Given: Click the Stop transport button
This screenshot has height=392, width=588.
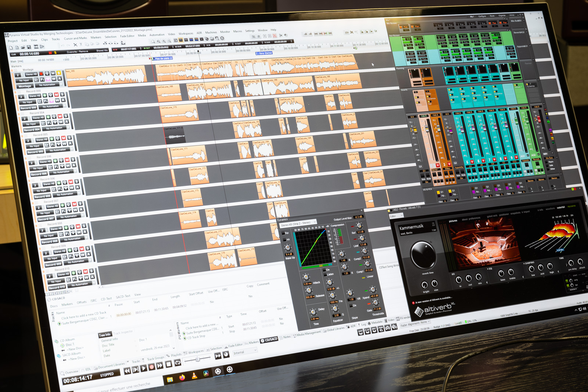Looking at the screenshot, I should [x=169, y=364].
